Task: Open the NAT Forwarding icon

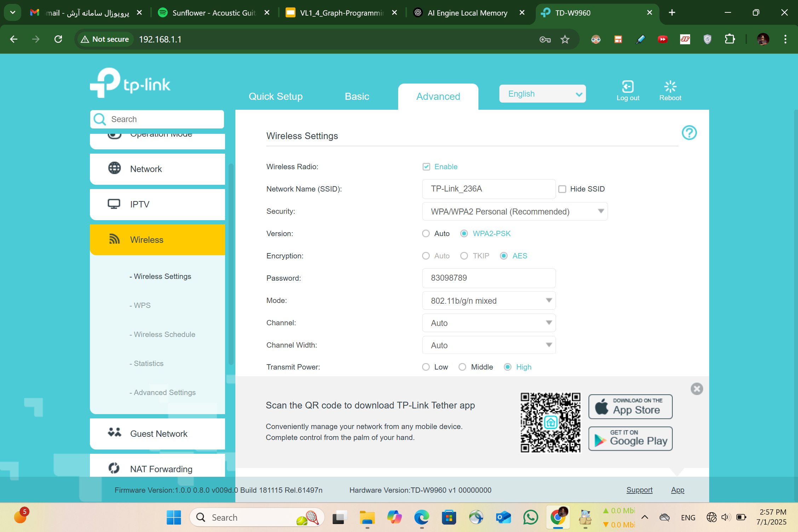Action: coord(114,468)
